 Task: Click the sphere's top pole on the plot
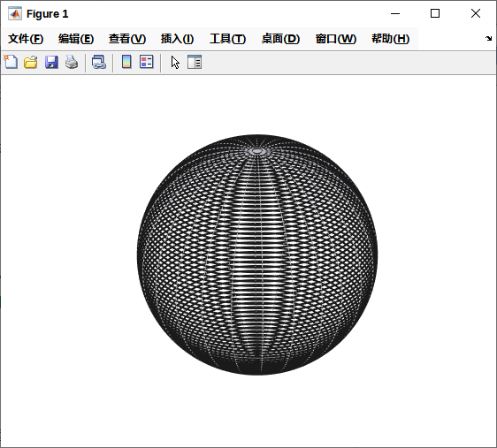coord(257,151)
